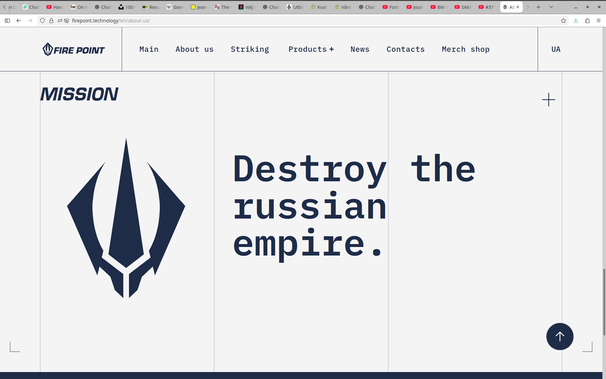This screenshot has width=606, height=379.
Task: Open the extensions puzzle icon
Action: [x=587, y=20]
